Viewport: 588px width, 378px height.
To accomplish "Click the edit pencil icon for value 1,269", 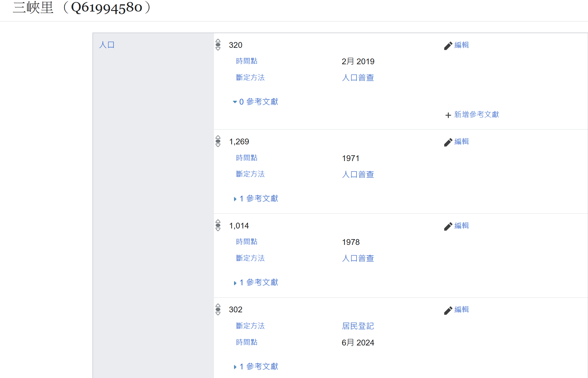I will pos(448,142).
